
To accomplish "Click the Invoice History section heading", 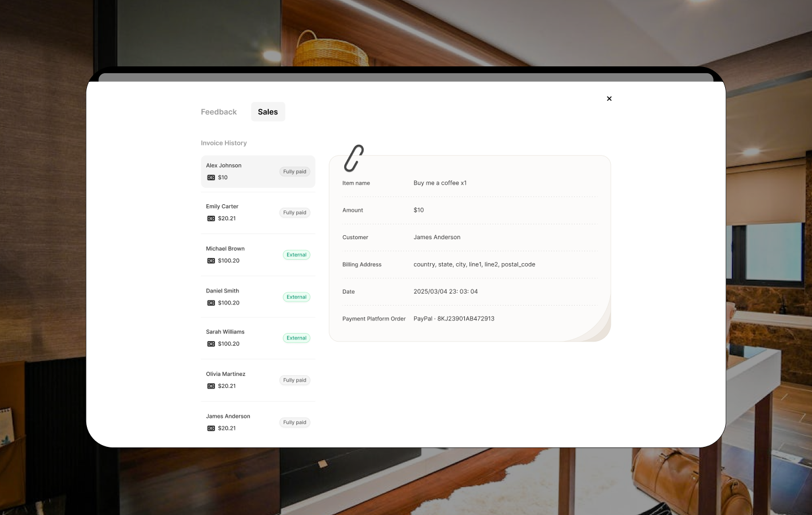I will [x=224, y=142].
